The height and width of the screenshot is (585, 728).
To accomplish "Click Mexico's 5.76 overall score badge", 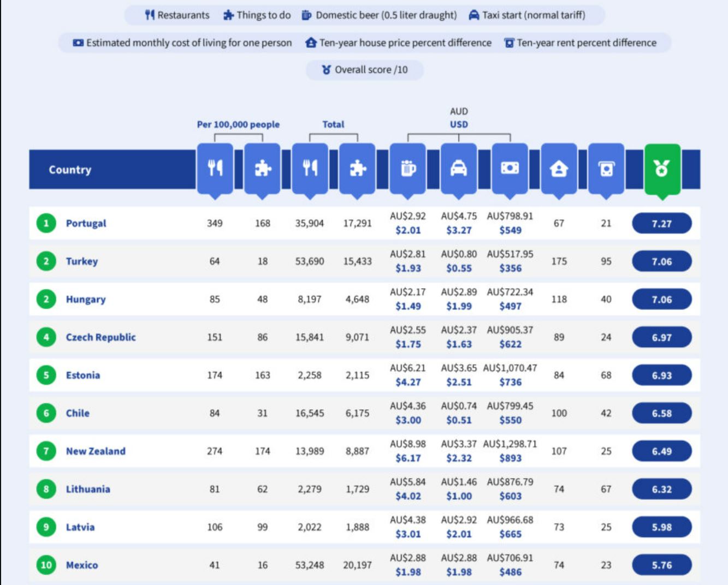I will [x=662, y=565].
